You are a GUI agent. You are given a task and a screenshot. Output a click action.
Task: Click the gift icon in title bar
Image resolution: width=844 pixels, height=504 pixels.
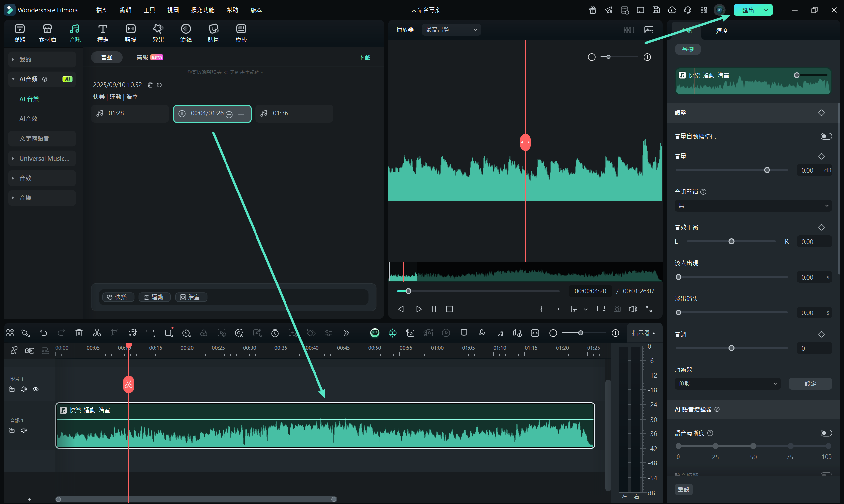tap(593, 10)
